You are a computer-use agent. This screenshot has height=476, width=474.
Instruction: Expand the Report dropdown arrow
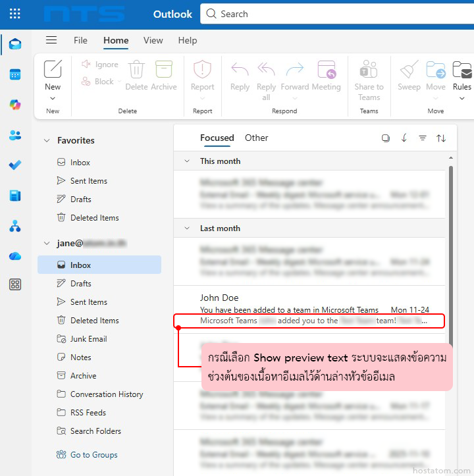(203, 98)
